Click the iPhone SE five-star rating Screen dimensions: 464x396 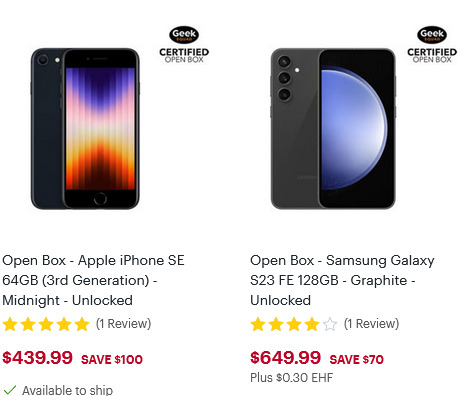coord(46,324)
